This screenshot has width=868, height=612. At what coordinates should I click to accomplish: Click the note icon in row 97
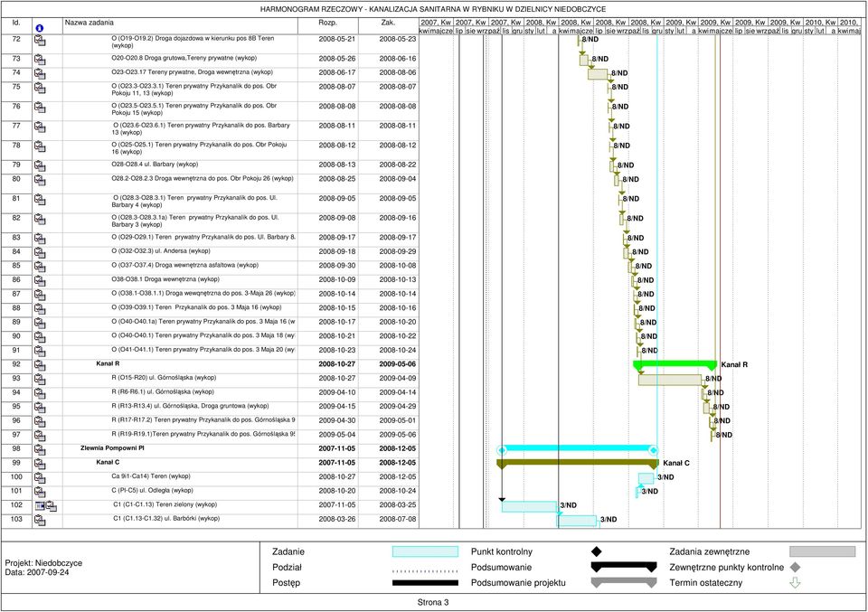(40, 436)
